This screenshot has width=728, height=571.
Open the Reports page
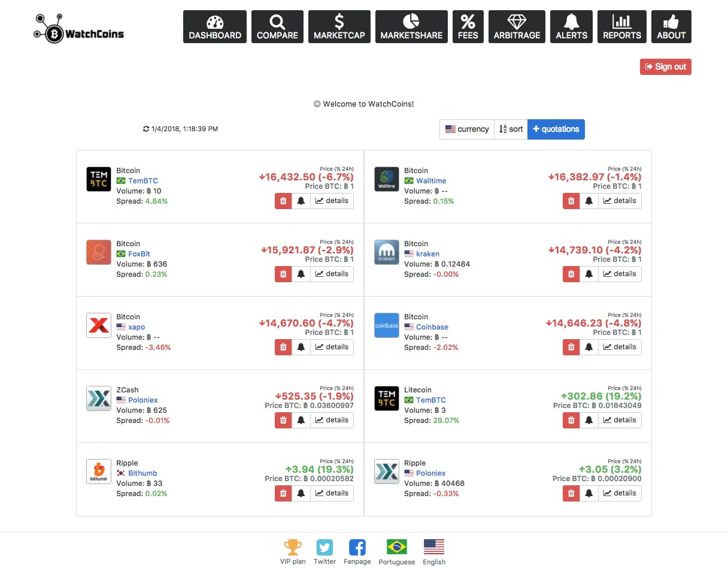(622, 27)
